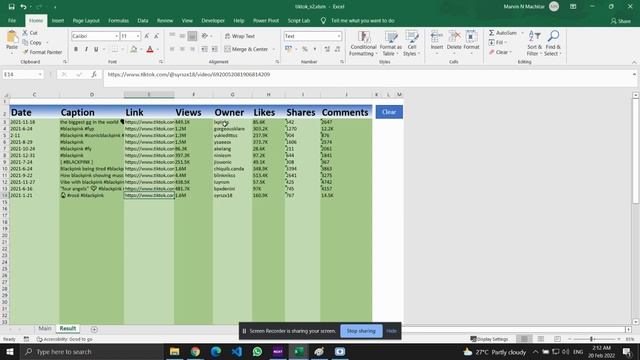The width and height of the screenshot is (640, 360).
Task: Toggle Align Left
Action: (172, 49)
